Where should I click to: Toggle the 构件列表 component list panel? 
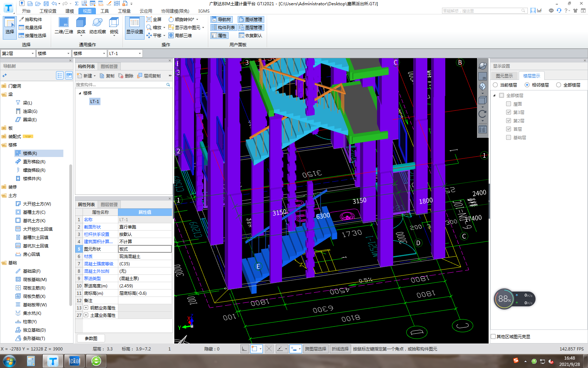(223, 27)
